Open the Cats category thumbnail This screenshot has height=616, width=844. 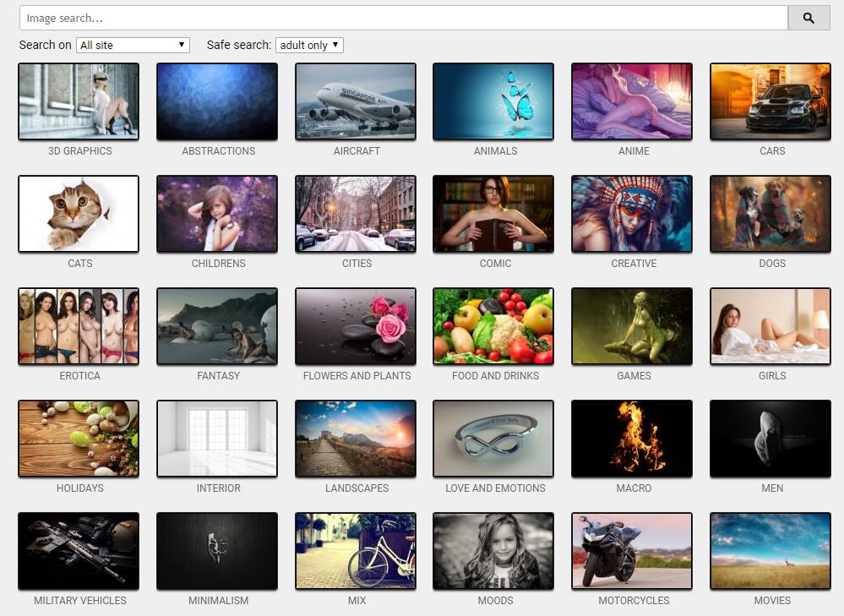pos(79,214)
